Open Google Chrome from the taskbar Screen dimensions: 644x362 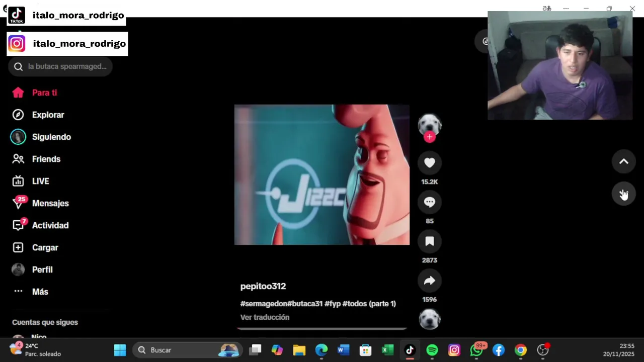pos(521,350)
